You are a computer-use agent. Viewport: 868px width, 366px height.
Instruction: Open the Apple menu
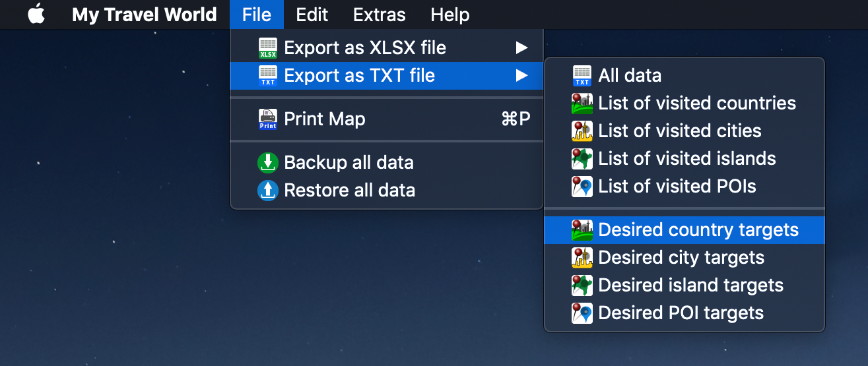[36, 15]
